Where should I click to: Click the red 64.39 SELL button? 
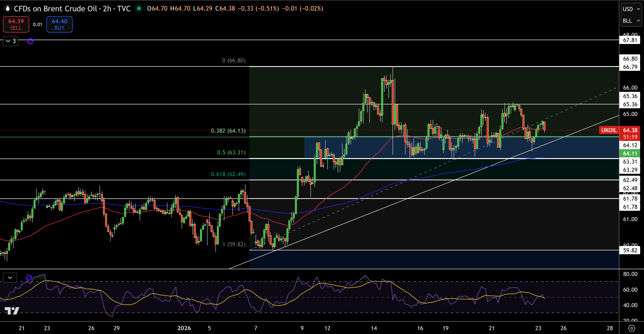[x=16, y=24]
